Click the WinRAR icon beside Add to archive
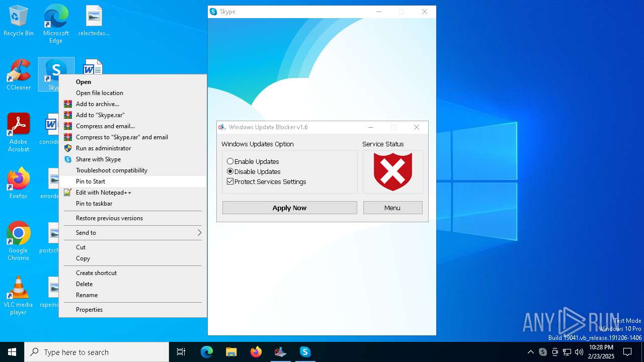 coord(68,104)
